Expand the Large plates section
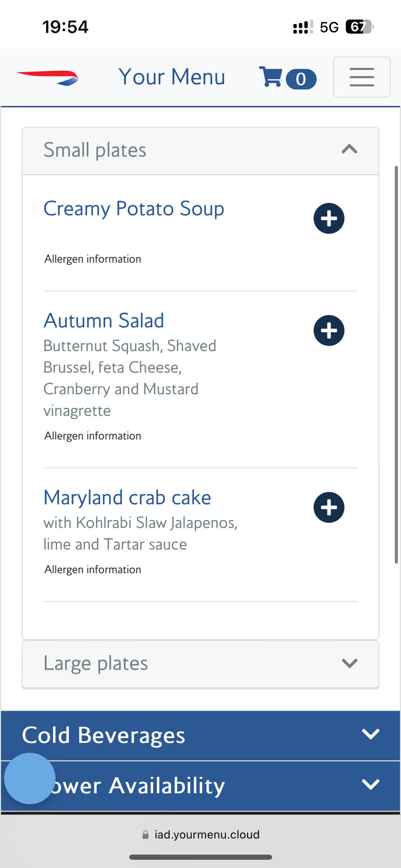The width and height of the screenshot is (401, 868). click(x=349, y=664)
